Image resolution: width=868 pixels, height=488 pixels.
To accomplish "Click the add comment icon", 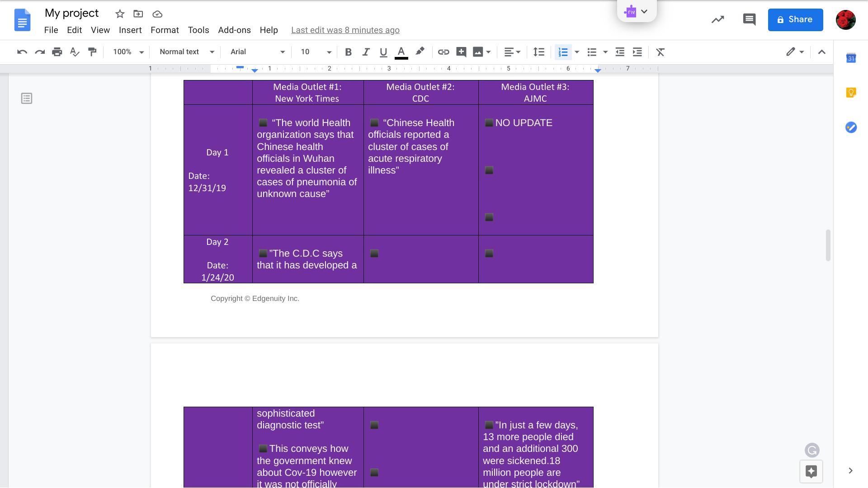I will (461, 52).
